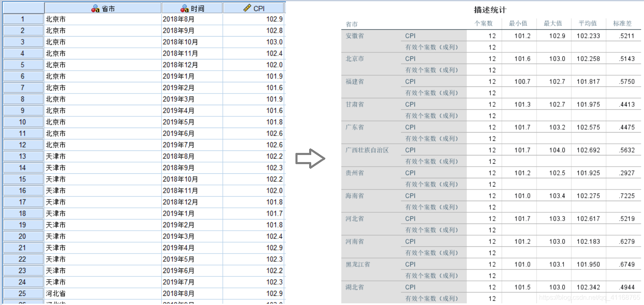Click the 2018年8月 cell in row 1
Screen dimensions: 644x305
[192, 19]
